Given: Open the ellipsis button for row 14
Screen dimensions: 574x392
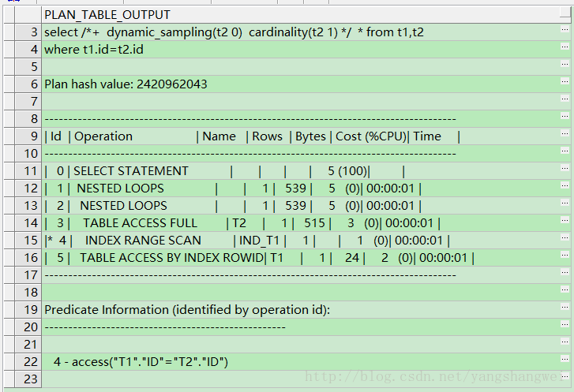Looking at the screenshot, I should tap(565, 222).
